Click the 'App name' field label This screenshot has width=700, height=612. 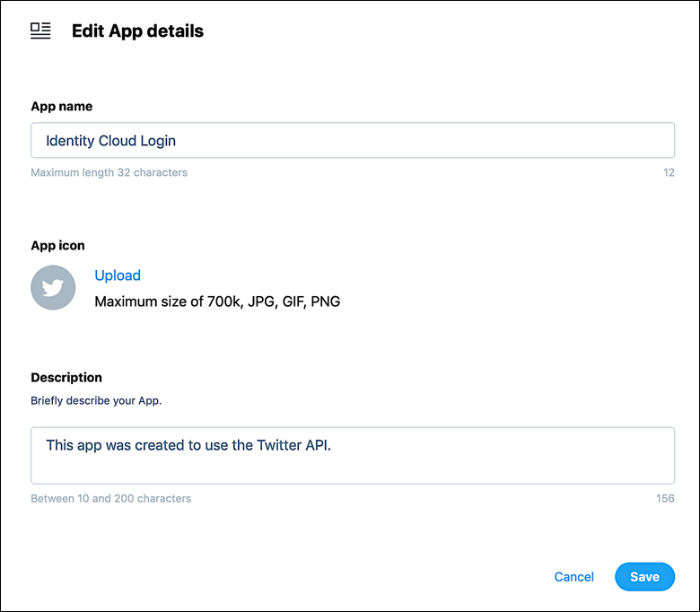click(62, 106)
